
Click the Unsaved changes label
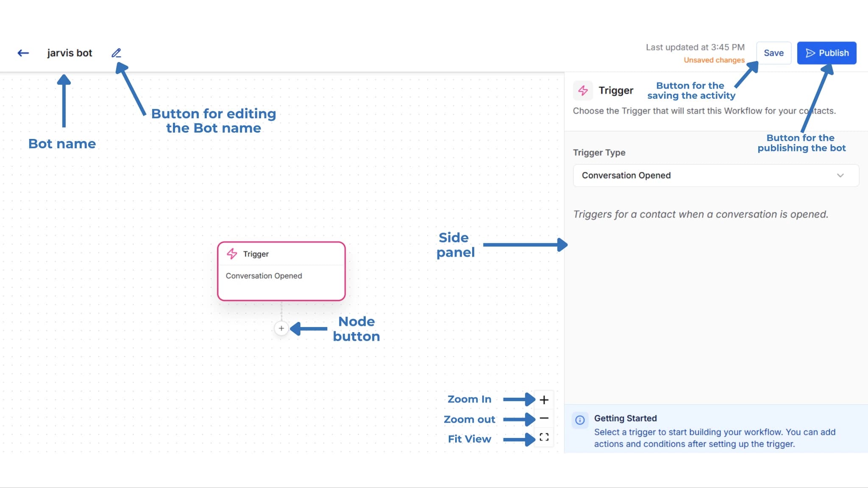714,60
